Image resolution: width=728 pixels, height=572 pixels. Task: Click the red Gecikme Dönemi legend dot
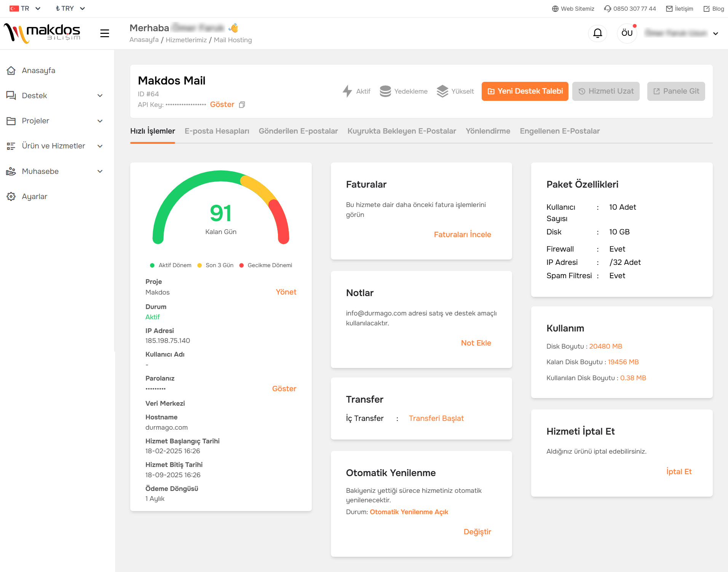[x=241, y=265]
